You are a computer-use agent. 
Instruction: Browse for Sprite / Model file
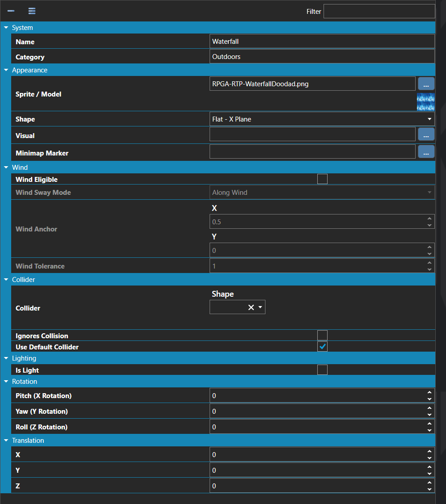[426, 84]
